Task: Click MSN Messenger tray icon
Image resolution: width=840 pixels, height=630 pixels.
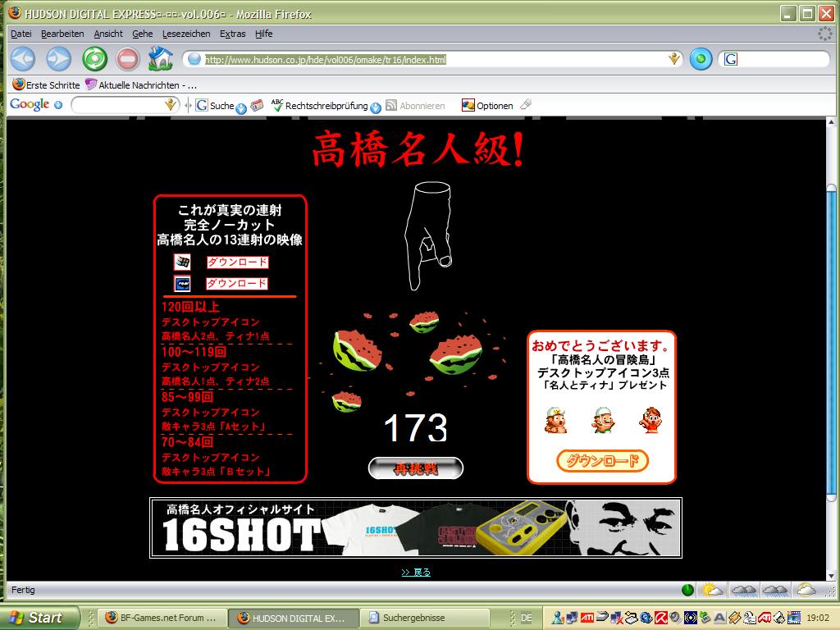Action: point(558,618)
